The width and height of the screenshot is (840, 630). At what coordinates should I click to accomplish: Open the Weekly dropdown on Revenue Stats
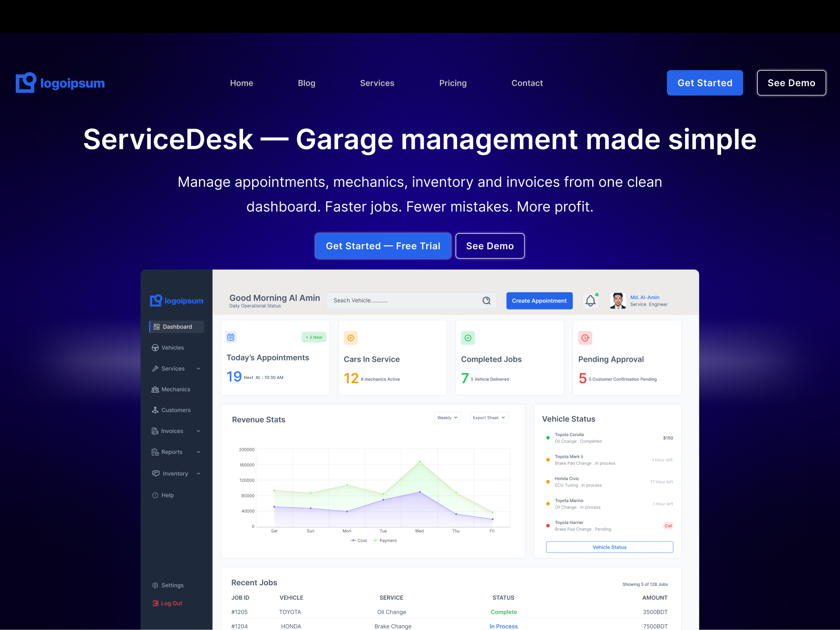[447, 417]
